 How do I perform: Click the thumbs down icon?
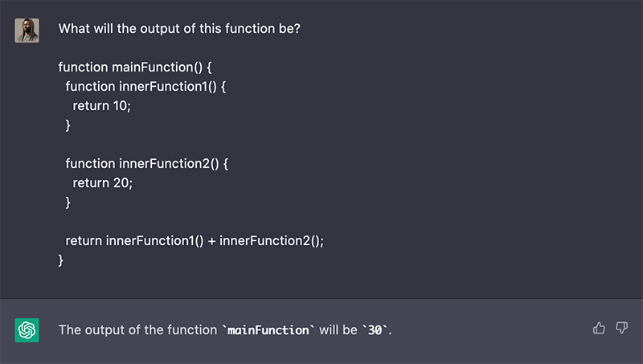[x=621, y=328]
